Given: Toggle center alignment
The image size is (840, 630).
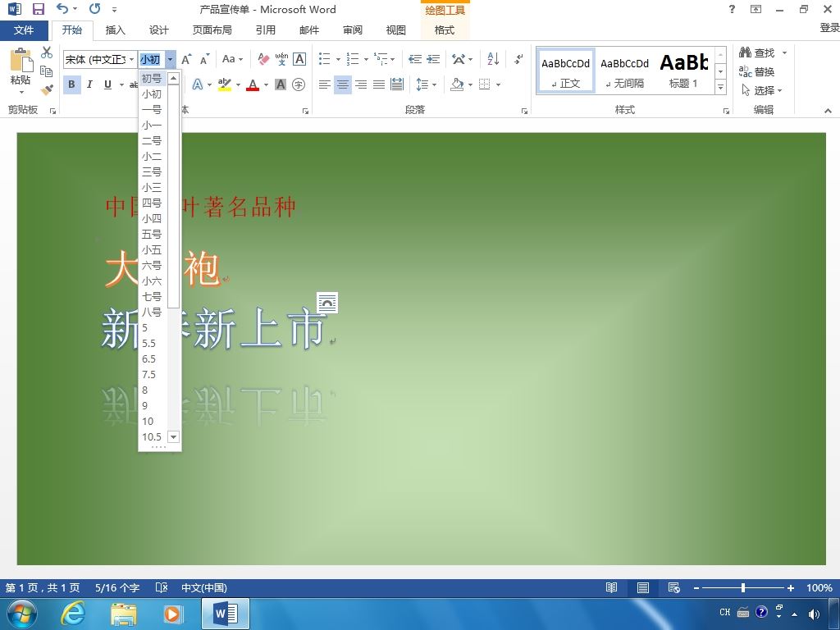Looking at the screenshot, I should pos(342,84).
